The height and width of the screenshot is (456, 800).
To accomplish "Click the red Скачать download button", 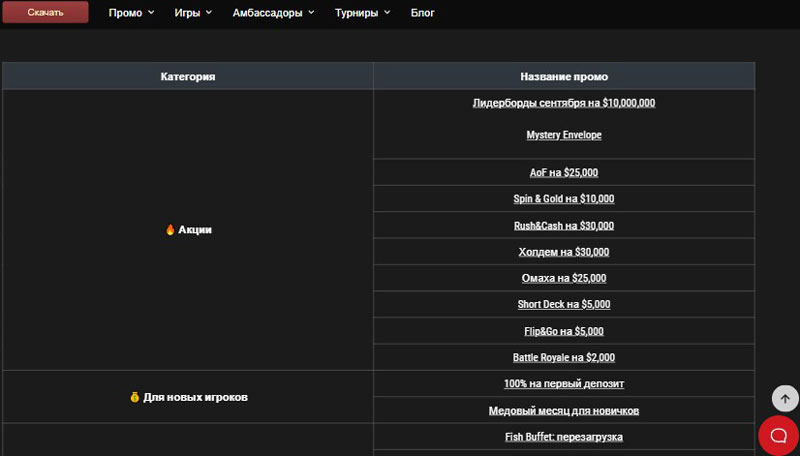I will (x=45, y=13).
